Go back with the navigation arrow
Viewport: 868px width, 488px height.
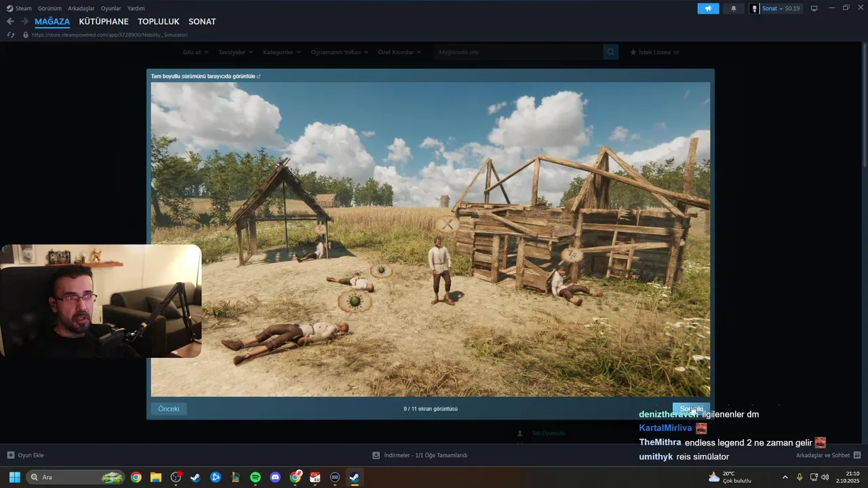(10, 22)
